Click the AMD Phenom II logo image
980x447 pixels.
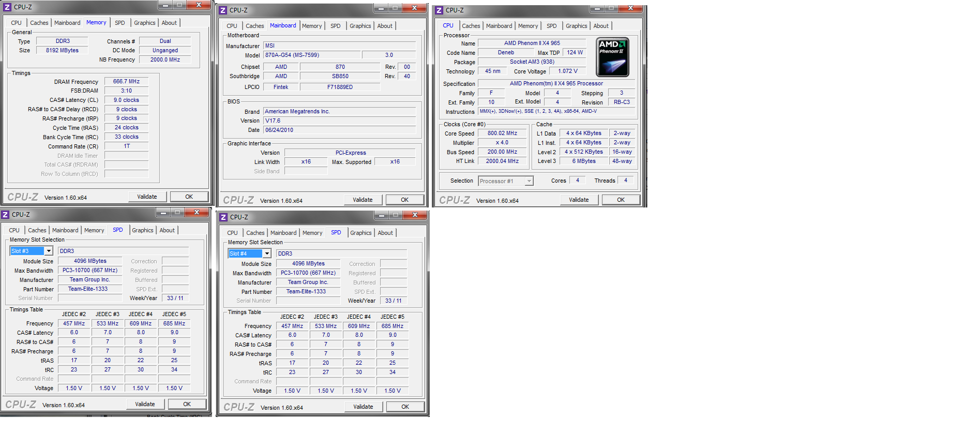pyautogui.click(x=612, y=57)
